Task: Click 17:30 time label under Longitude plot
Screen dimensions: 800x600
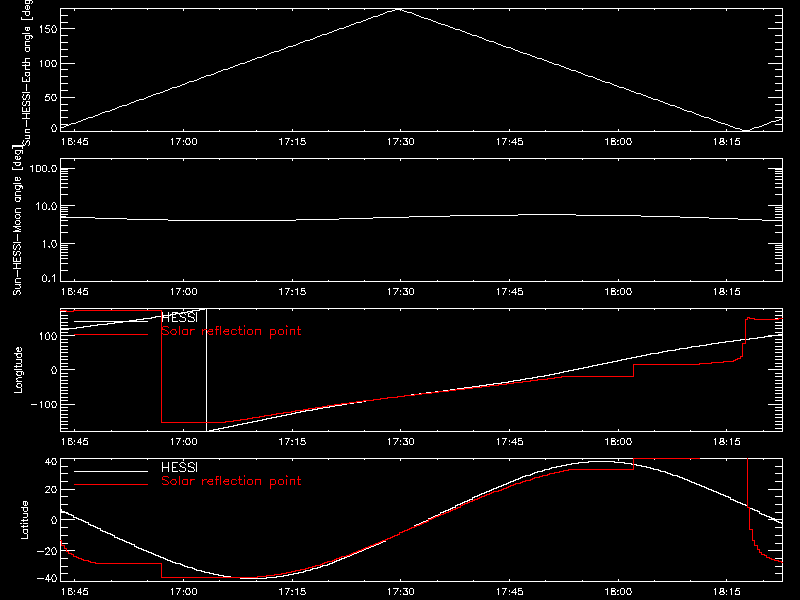Action: [x=401, y=442]
